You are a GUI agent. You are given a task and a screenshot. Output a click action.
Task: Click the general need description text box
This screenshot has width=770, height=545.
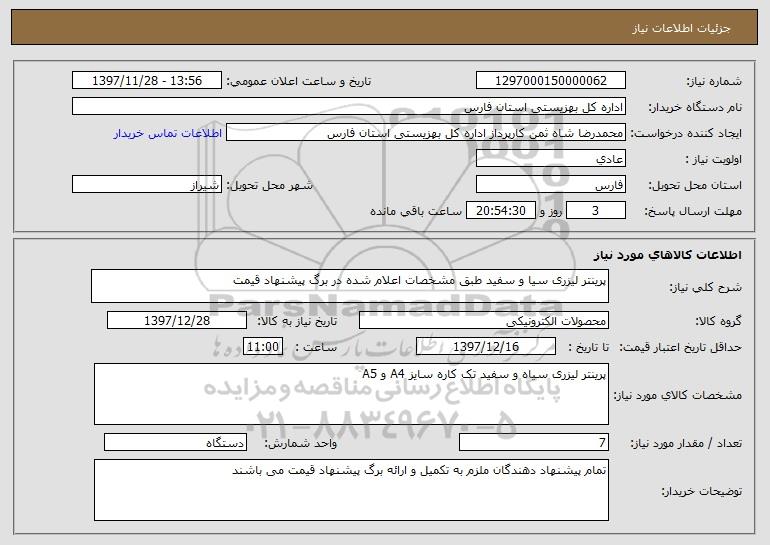[x=350, y=286]
